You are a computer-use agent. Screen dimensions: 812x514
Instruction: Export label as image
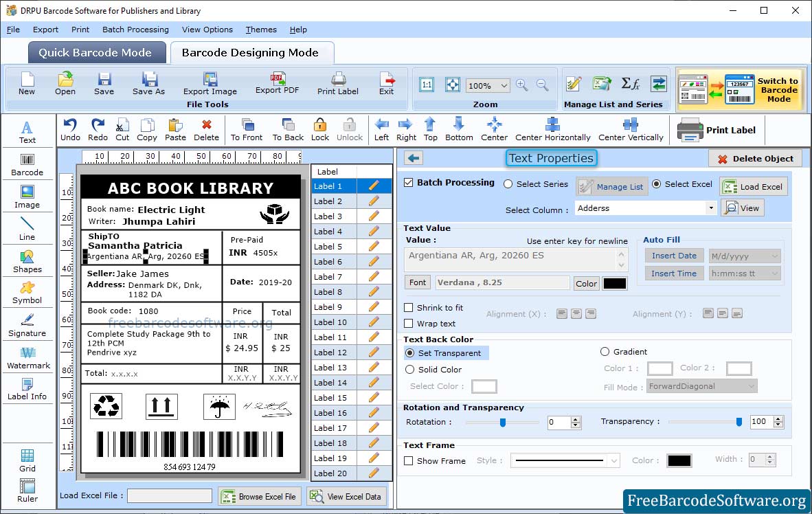click(x=210, y=83)
